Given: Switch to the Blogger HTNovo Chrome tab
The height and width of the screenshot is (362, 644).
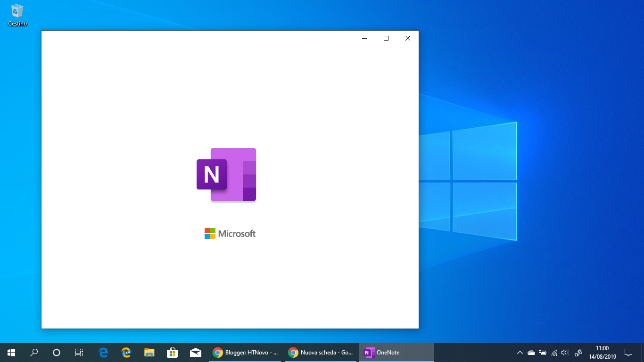Looking at the screenshot, I should [x=245, y=352].
